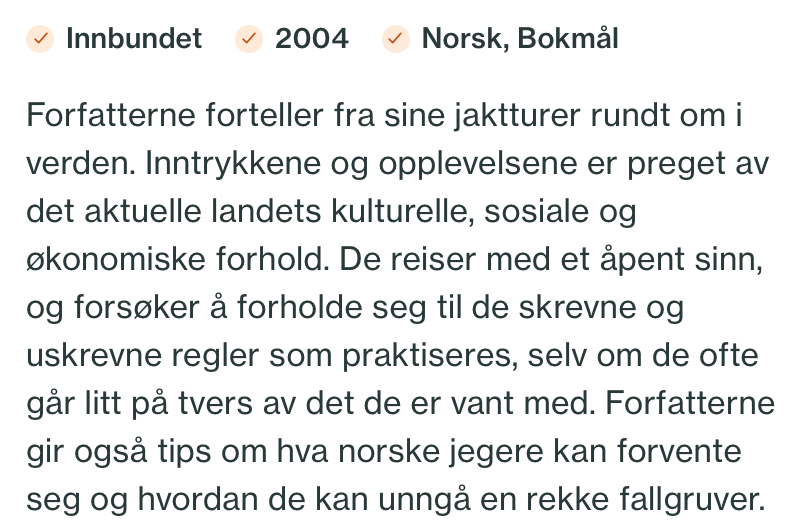Click the word "hvordan" in the description
808x532 pixels.
coord(197,499)
